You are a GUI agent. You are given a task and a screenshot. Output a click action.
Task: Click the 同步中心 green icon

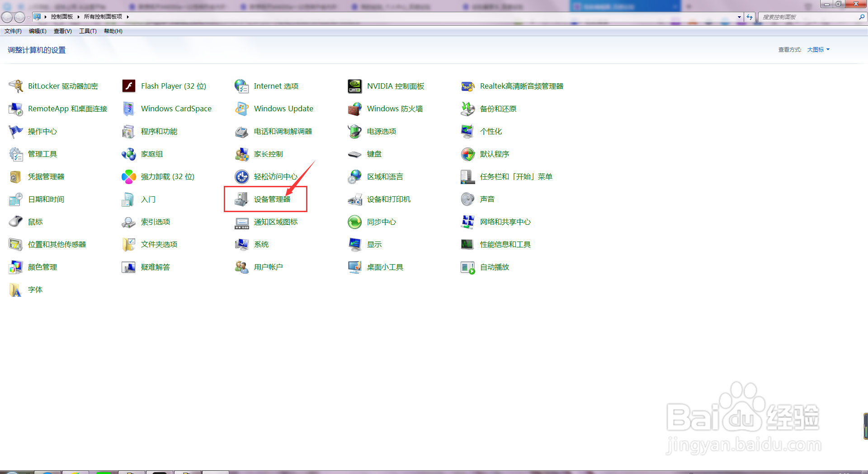[355, 222]
